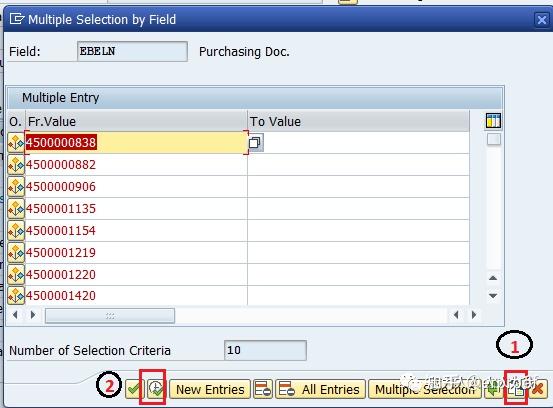Click the Upload from clipboard icon
Screen dimensions: 553x408
(x=517, y=389)
